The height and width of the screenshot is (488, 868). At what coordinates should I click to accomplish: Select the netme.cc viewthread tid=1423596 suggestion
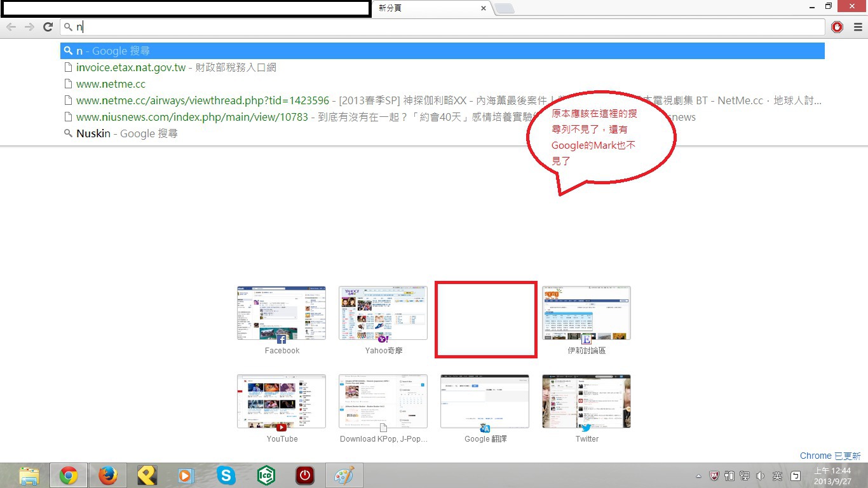point(442,100)
